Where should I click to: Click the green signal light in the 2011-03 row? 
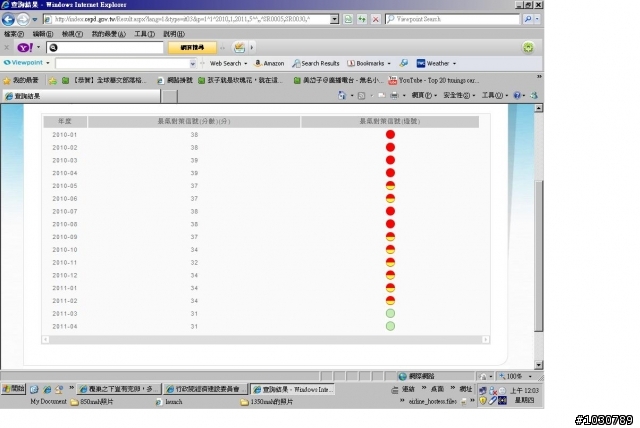[390, 313]
